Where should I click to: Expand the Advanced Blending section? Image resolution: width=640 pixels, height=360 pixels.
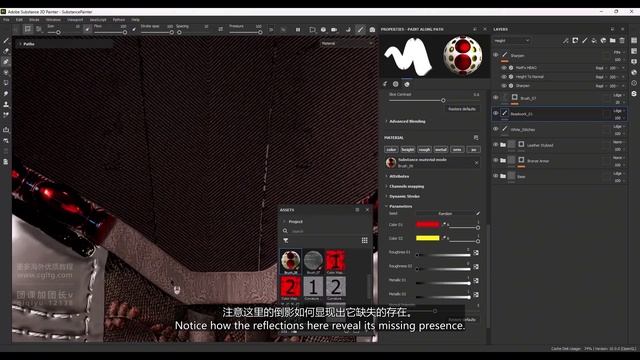coord(406,121)
